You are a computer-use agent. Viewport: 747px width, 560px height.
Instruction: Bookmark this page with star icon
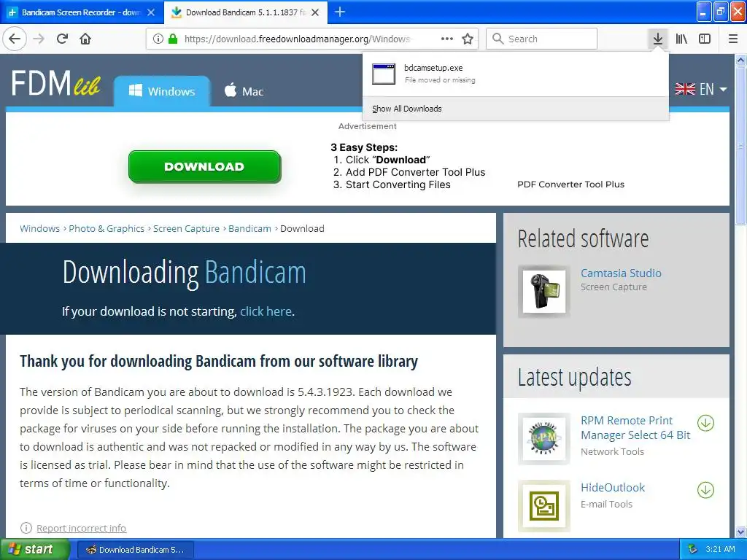point(468,39)
